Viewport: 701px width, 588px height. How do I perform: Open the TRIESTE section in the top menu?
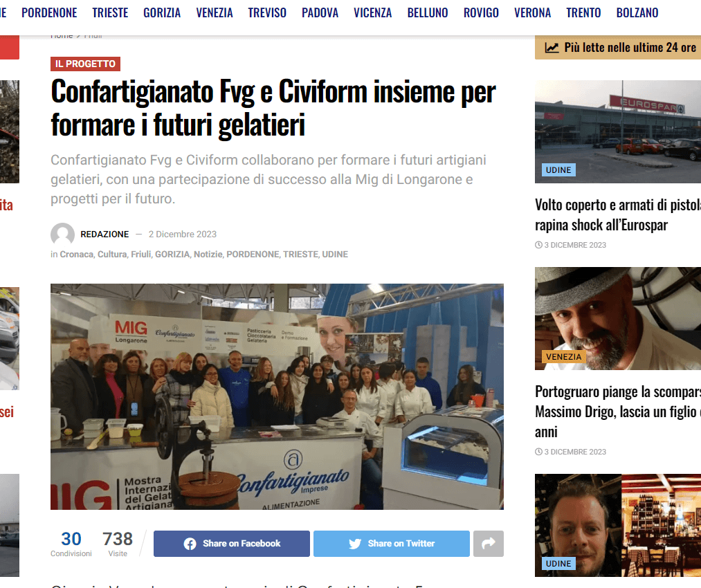(110, 12)
